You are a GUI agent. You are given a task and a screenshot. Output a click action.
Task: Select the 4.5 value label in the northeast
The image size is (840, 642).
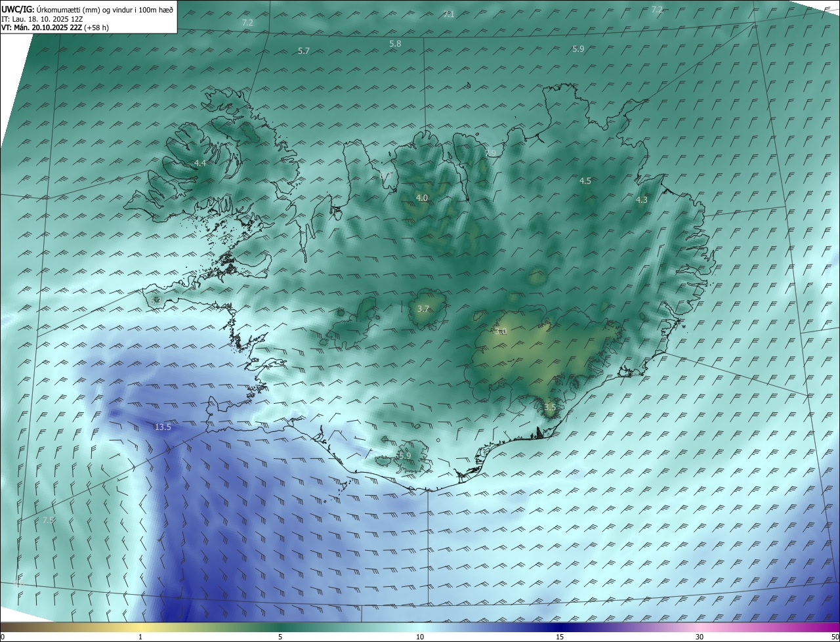585,181
